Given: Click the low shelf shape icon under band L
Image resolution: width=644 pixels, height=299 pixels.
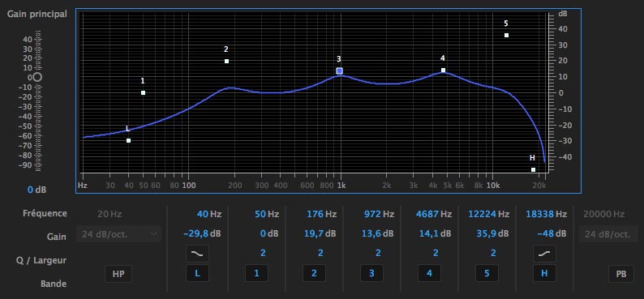Looking at the screenshot, I should [197, 254].
